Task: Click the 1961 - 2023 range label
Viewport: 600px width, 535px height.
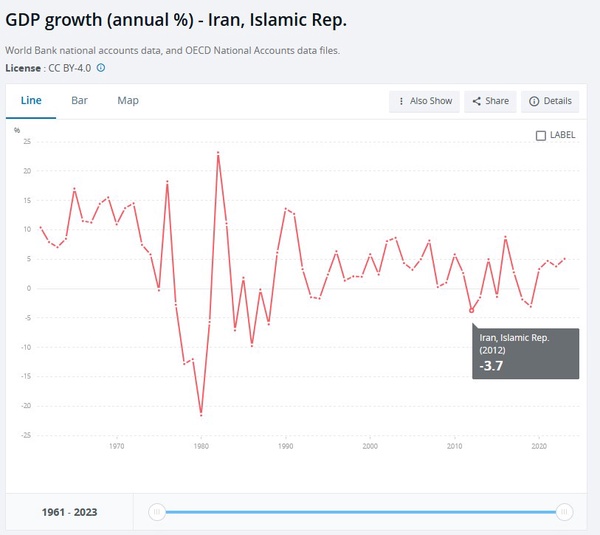Action: 69,512
